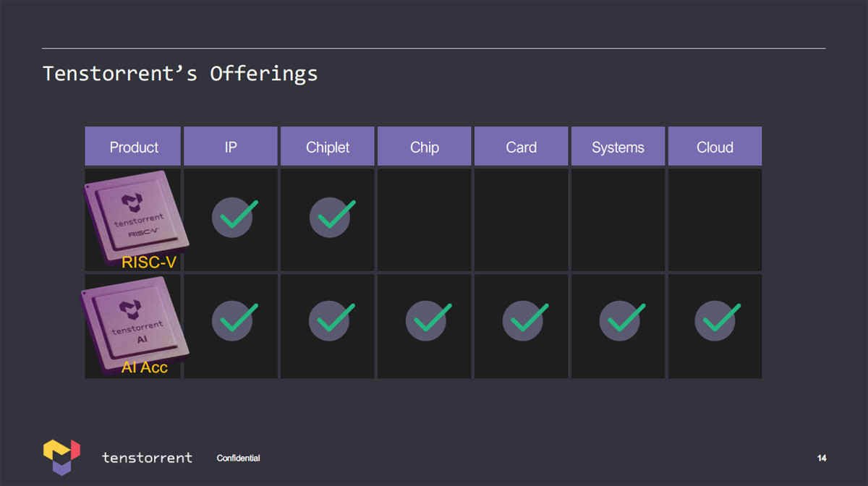Click the IP column header
Image resolution: width=868 pixels, height=486 pixels.
coord(231,147)
